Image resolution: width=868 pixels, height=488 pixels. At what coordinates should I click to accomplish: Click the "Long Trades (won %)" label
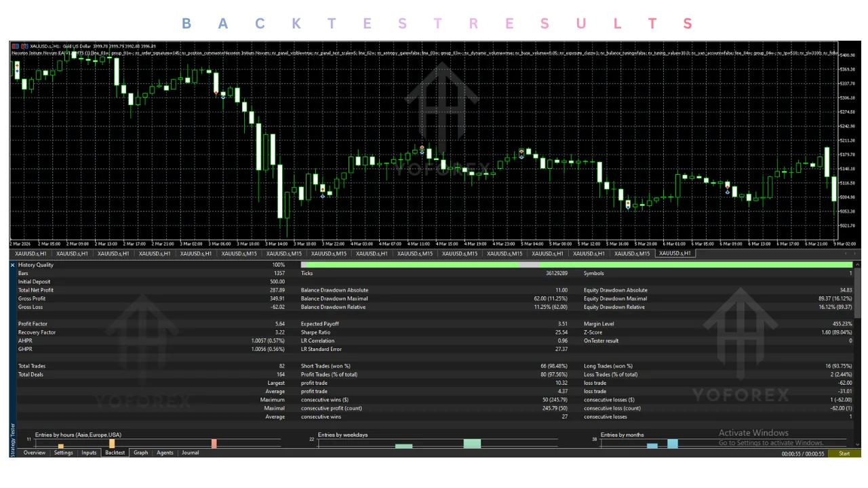point(608,366)
